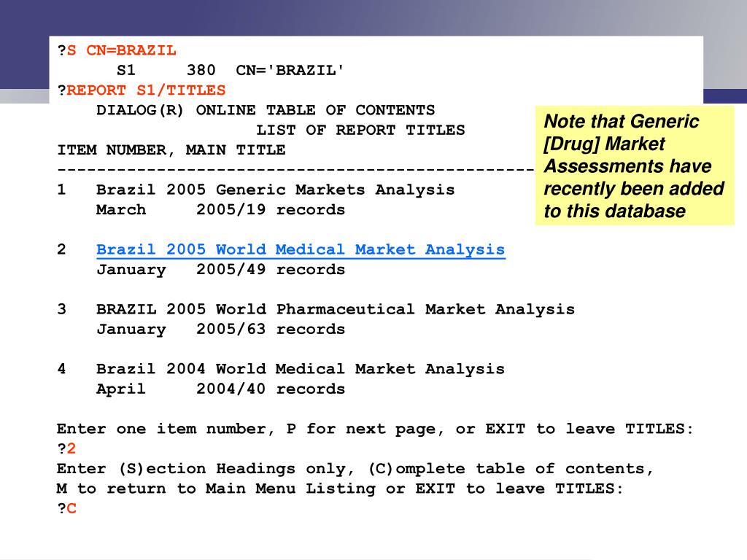The image size is (747, 560).
Task: Select the April 2004/40 records line
Action: pos(220,389)
